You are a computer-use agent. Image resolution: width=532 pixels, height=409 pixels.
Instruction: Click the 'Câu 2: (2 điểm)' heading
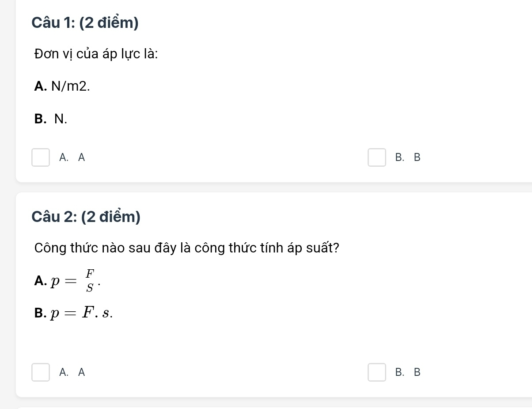coord(86,217)
